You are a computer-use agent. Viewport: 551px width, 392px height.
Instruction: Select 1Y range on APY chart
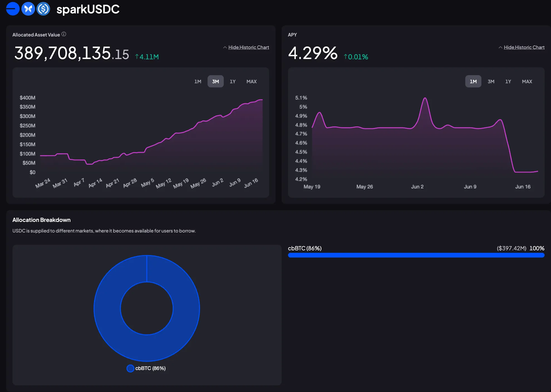(508, 82)
